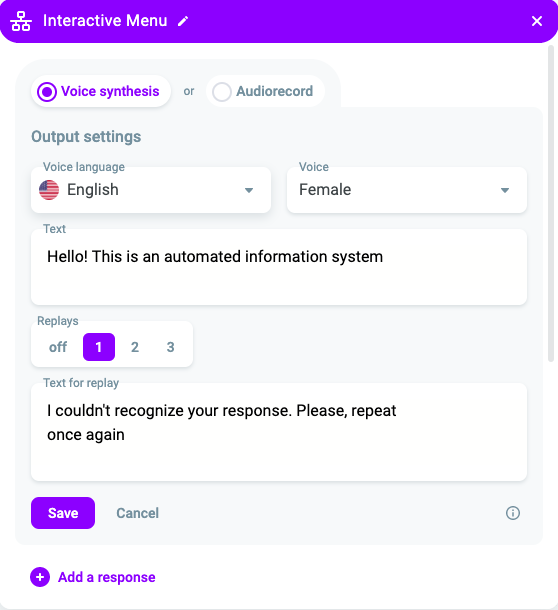Save the output settings
Screen dimensions: 558x610
[63, 513]
